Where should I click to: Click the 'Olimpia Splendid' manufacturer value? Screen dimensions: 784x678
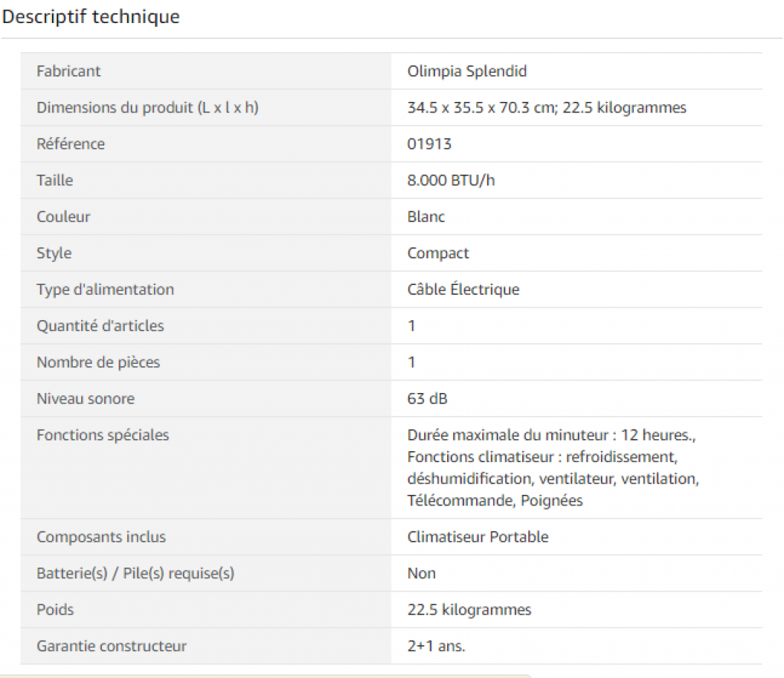point(466,71)
